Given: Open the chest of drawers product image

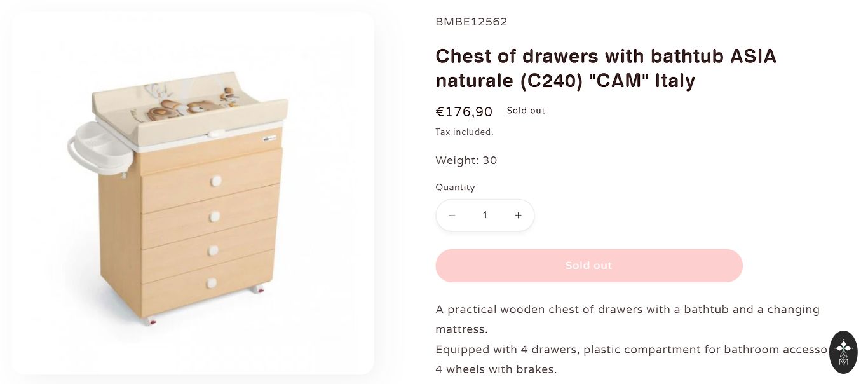Looking at the screenshot, I should pyautogui.click(x=192, y=193).
